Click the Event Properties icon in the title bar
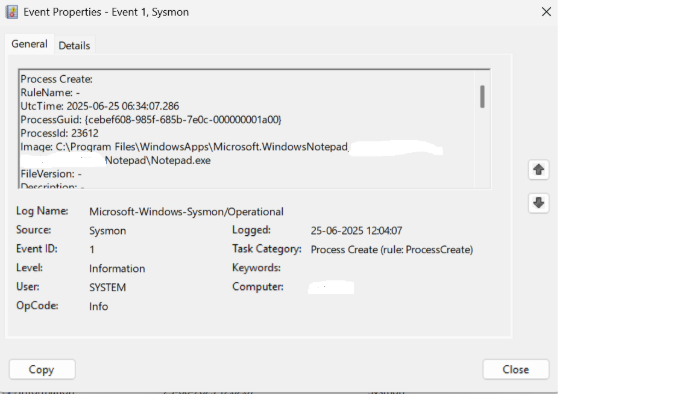Viewport: 697px width, 394px height. (x=12, y=12)
